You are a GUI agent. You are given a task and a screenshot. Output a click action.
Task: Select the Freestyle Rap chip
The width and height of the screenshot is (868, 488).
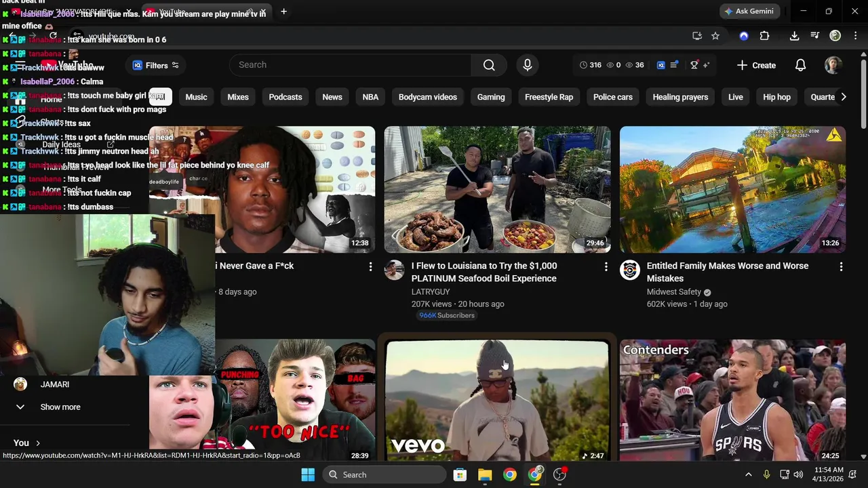(549, 97)
